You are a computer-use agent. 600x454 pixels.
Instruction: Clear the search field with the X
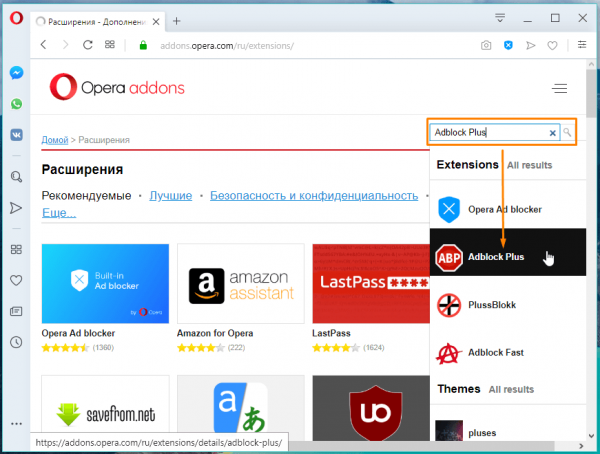tap(553, 133)
